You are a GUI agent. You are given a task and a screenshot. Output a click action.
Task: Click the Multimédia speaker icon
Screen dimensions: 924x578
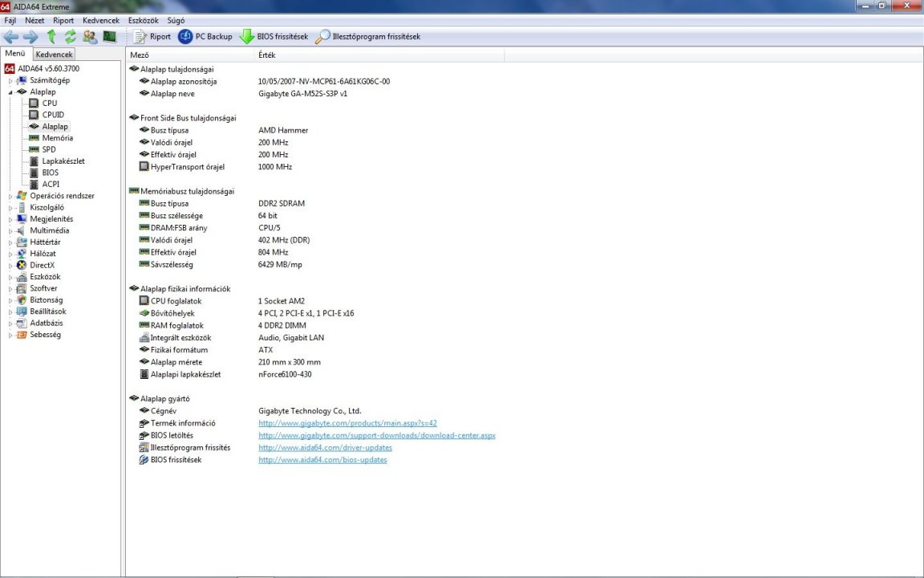point(22,230)
